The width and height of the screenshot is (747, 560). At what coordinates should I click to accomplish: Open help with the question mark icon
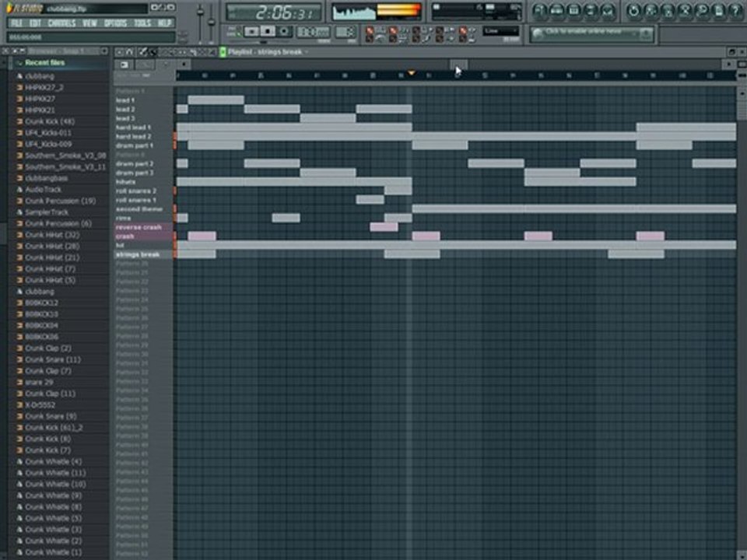[x=736, y=10]
